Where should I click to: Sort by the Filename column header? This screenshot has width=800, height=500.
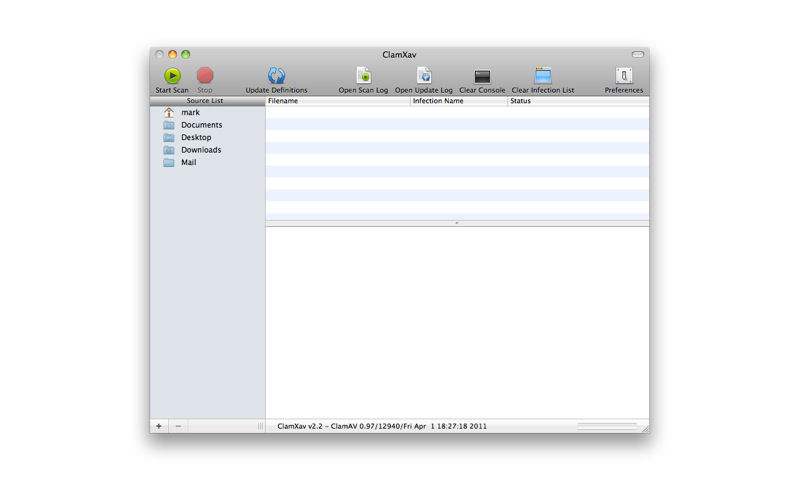click(338, 101)
